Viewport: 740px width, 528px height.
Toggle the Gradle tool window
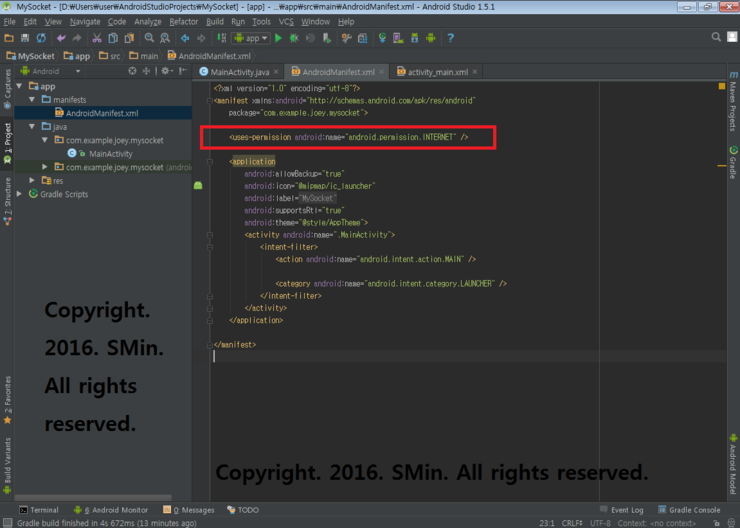733,162
